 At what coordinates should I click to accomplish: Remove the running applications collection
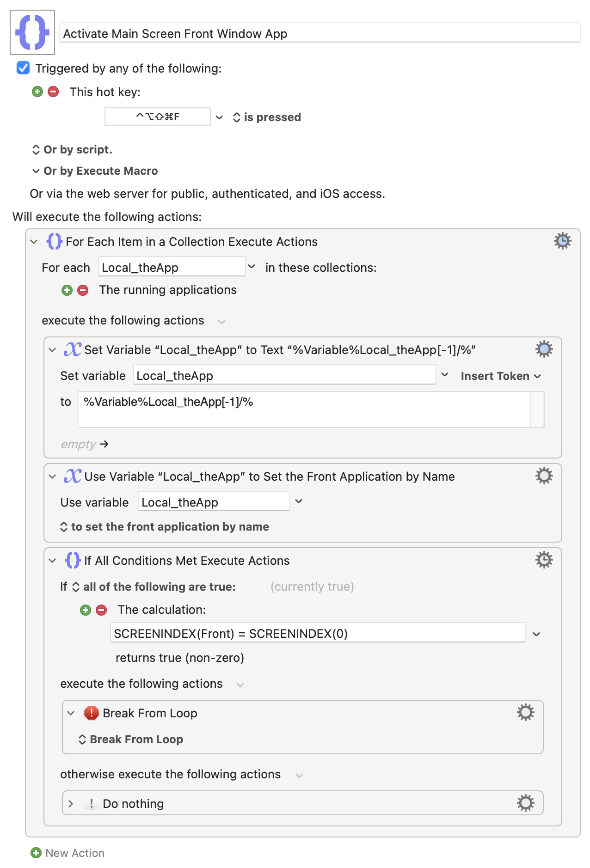pyautogui.click(x=83, y=290)
